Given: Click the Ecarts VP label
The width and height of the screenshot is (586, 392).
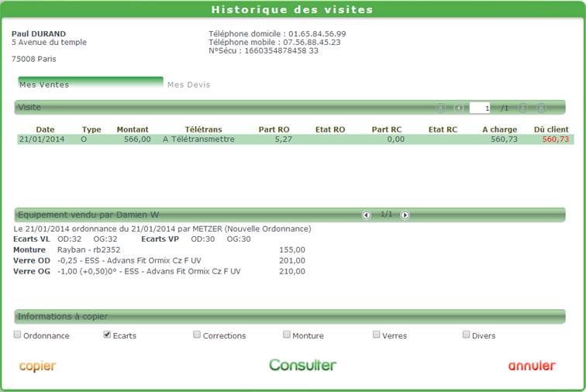Looking at the screenshot, I should [160, 239].
